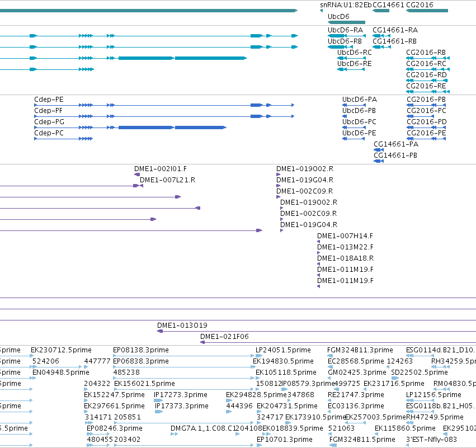Open EST EP06838.3prime
The width and height of the screenshot is (476, 448).
[141, 361]
